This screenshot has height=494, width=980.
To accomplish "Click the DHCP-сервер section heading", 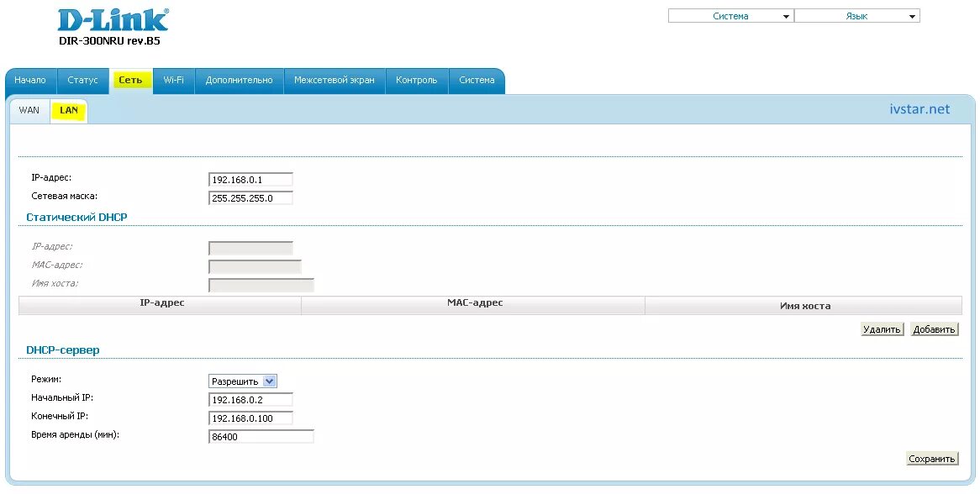I will pyautogui.click(x=62, y=350).
